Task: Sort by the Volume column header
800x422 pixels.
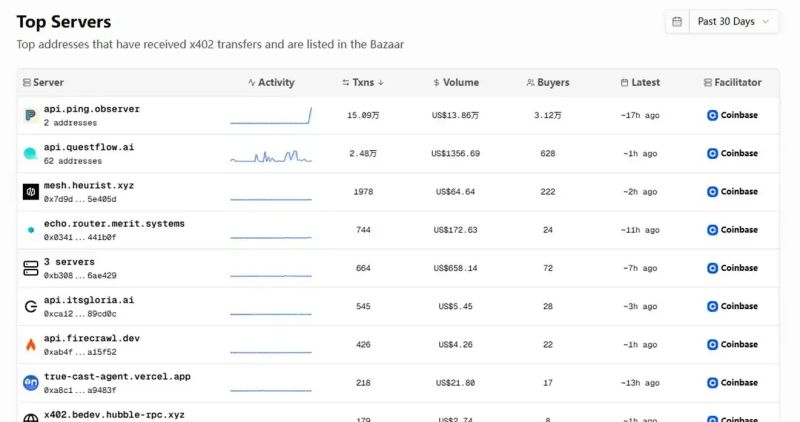Action: [456, 82]
